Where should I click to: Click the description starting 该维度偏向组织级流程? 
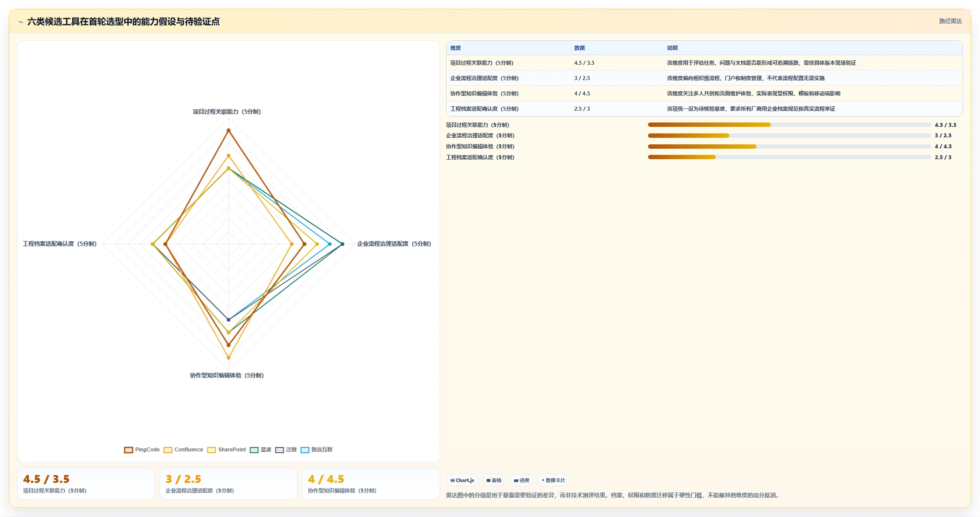pos(745,78)
